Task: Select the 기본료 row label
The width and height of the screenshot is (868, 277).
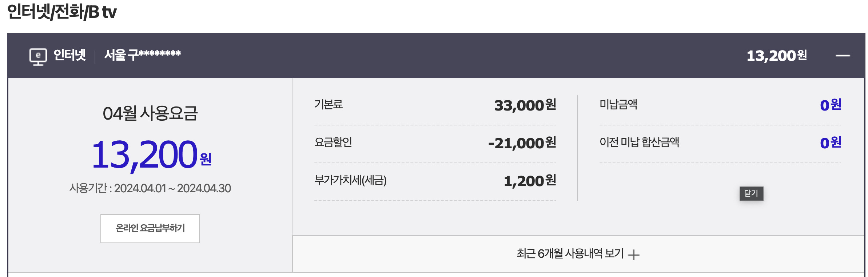Action: [329, 104]
